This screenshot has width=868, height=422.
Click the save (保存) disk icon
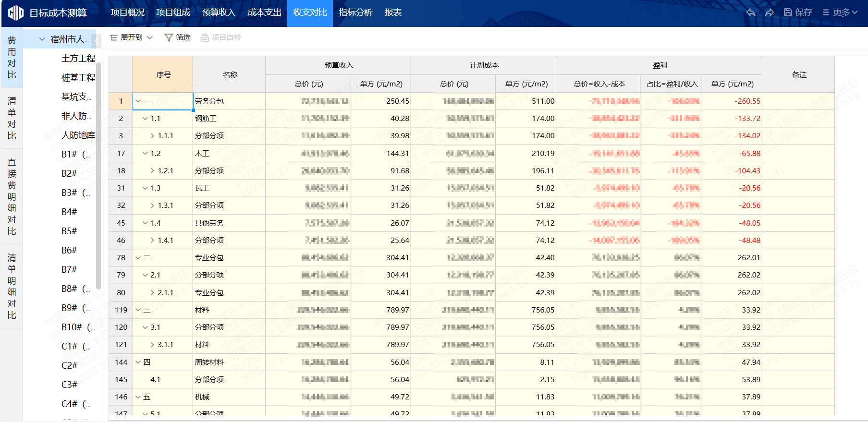pyautogui.click(x=788, y=12)
